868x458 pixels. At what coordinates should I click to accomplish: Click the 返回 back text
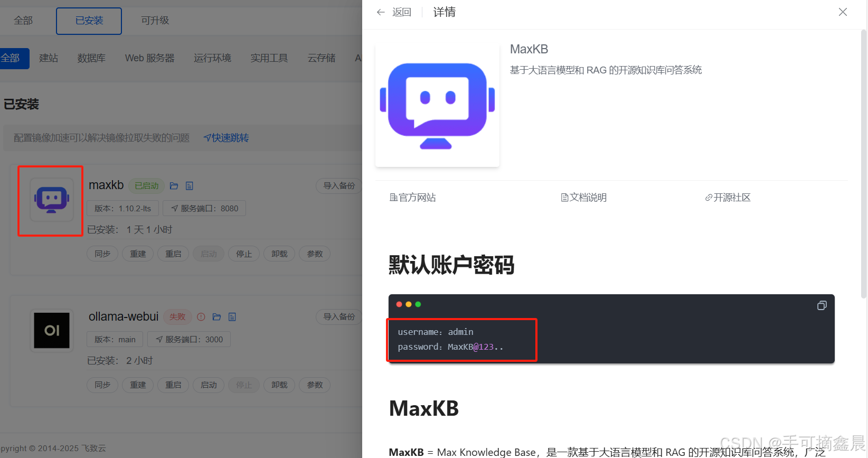[402, 12]
